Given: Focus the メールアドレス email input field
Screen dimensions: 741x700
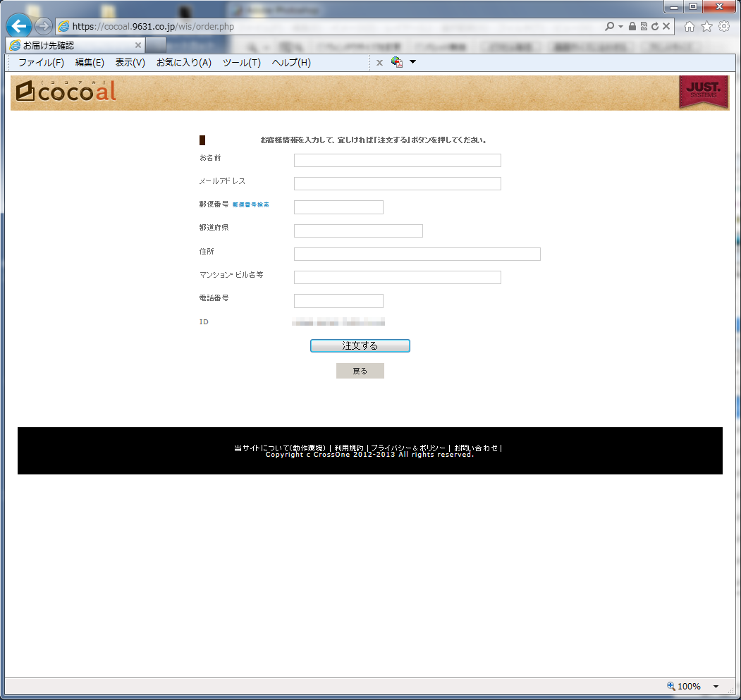Looking at the screenshot, I should 397,184.
